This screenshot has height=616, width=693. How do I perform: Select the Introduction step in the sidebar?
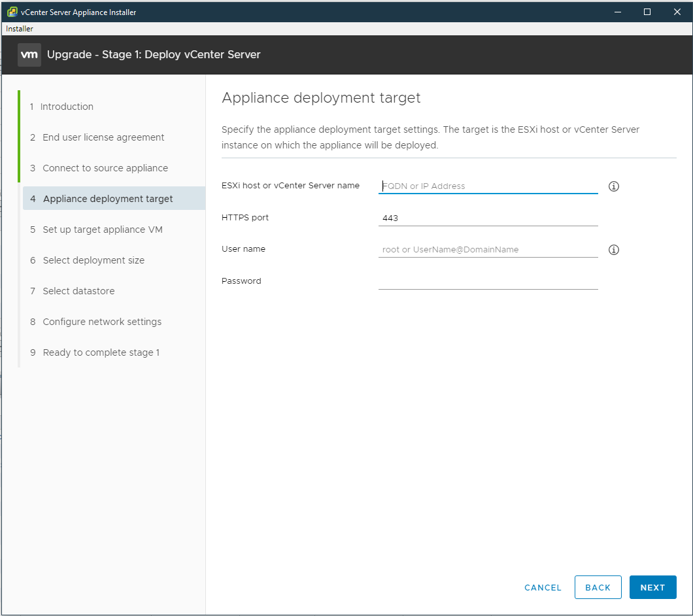(x=67, y=106)
